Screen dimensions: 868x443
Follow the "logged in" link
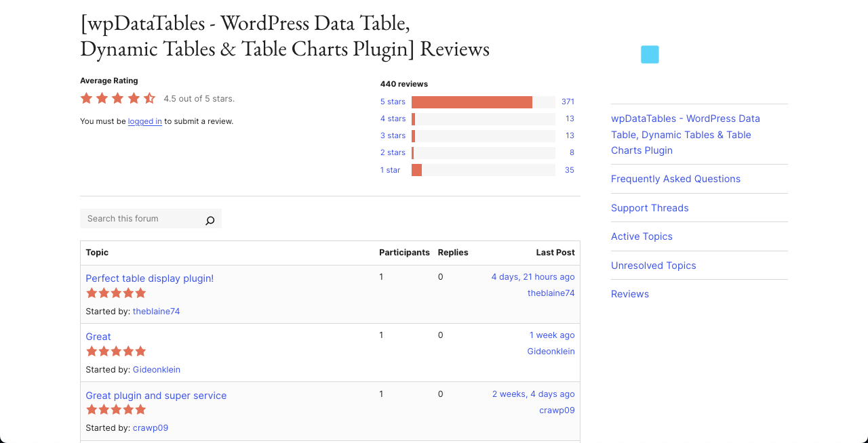[x=144, y=121]
